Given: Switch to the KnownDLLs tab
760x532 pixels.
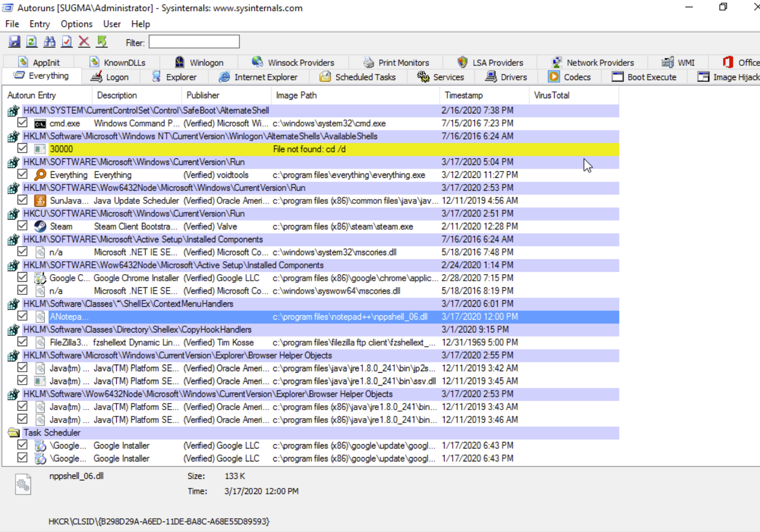Looking at the screenshot, I should pyautogui.click(x=118, y=63).
